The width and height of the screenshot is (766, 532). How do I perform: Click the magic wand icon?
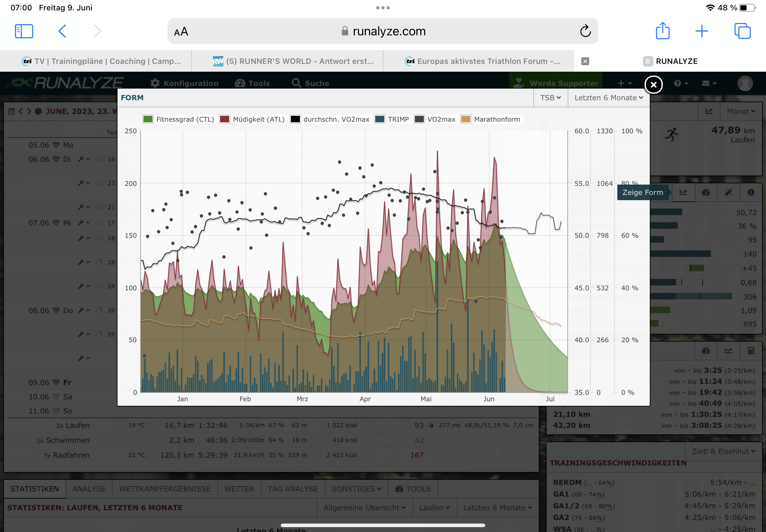728,192
